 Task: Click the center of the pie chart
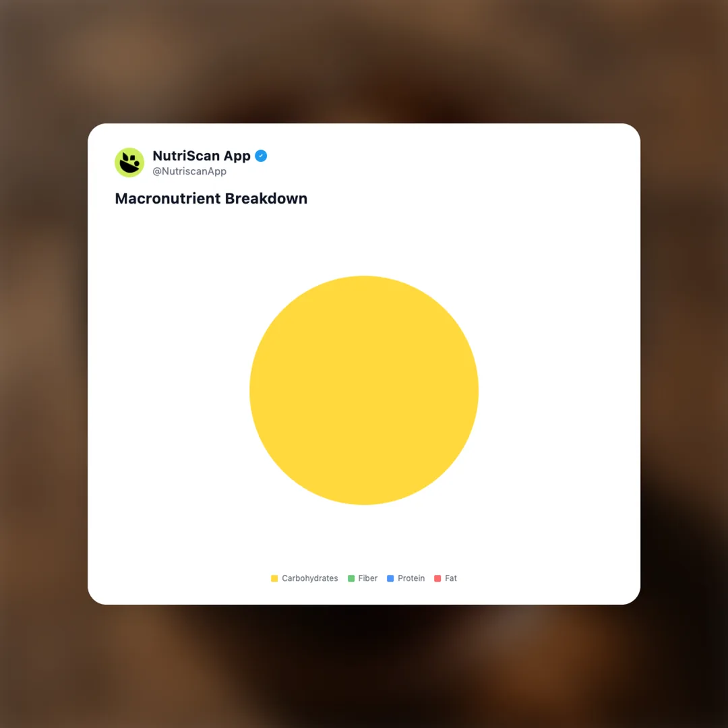[364, 390]
